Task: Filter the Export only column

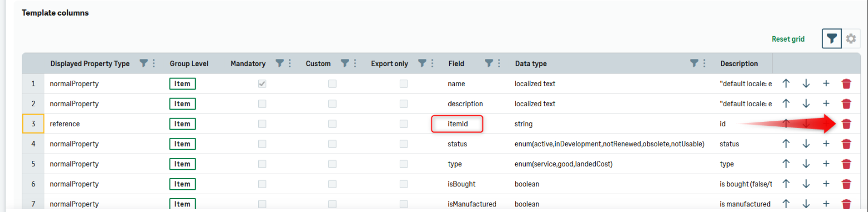Action: [x=422, y=63]
